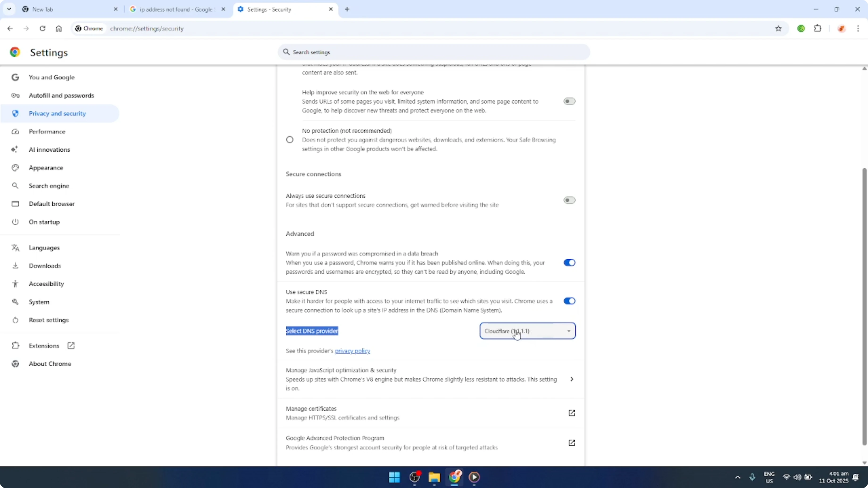Click the browser Extensions puzzle icon
Screen dimensions: 868x488
pyautogui.click(x=818, y=28)
